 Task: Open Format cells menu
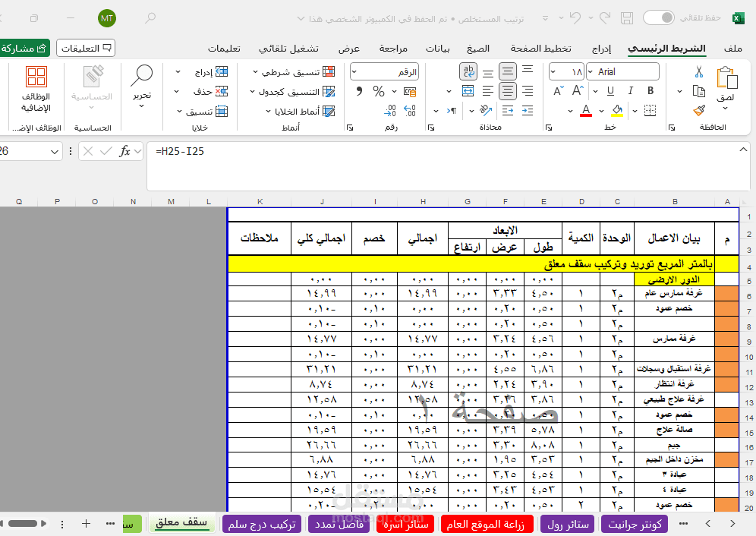click(x=202, y=112)
